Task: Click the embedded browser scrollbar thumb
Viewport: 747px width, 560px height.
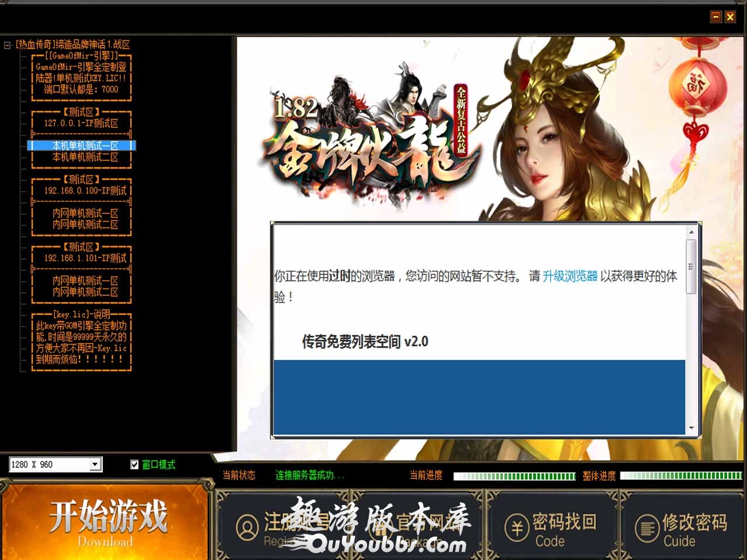Action: 692,267
